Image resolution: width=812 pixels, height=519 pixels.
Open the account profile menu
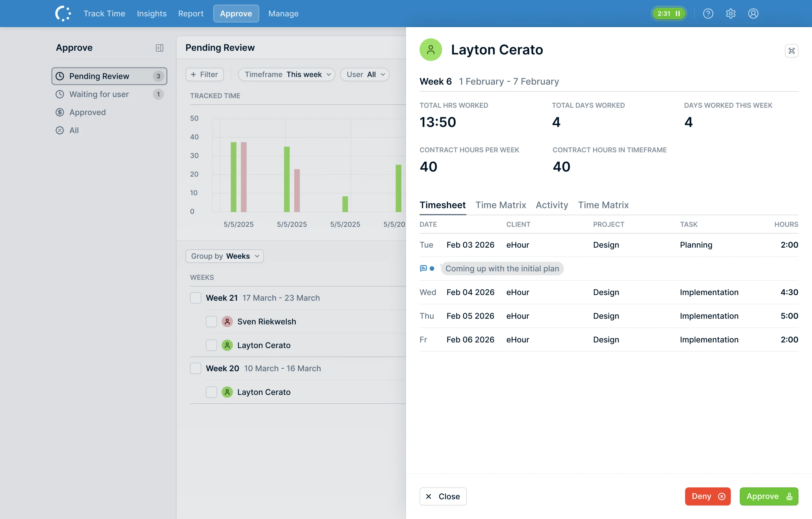click(x=753, y=14)
